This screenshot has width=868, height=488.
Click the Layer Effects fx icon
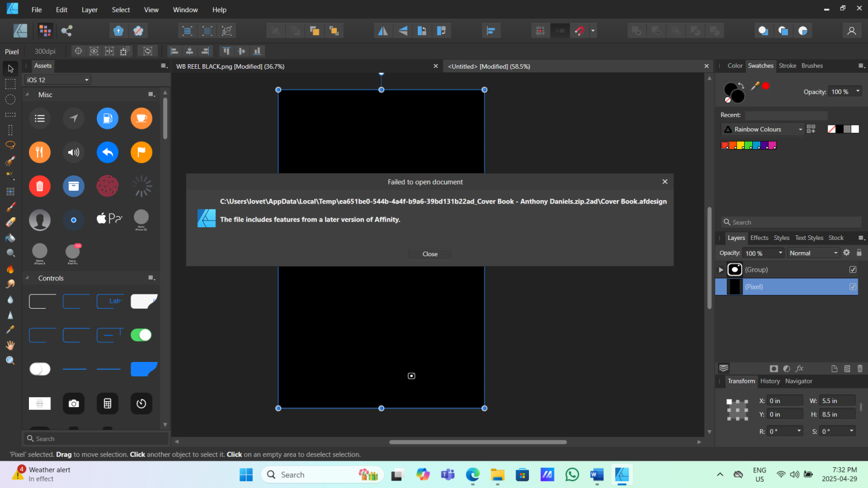pyautogui.click(x=799, y=368)
